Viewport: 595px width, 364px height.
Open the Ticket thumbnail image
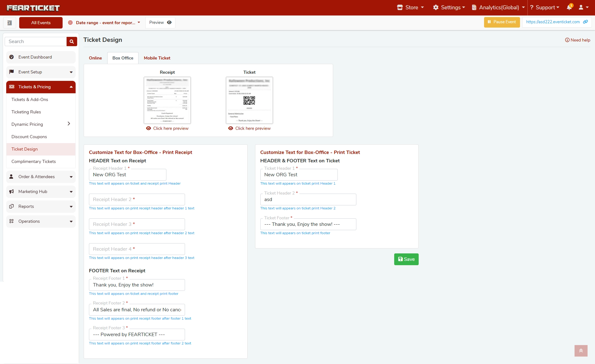249,100
